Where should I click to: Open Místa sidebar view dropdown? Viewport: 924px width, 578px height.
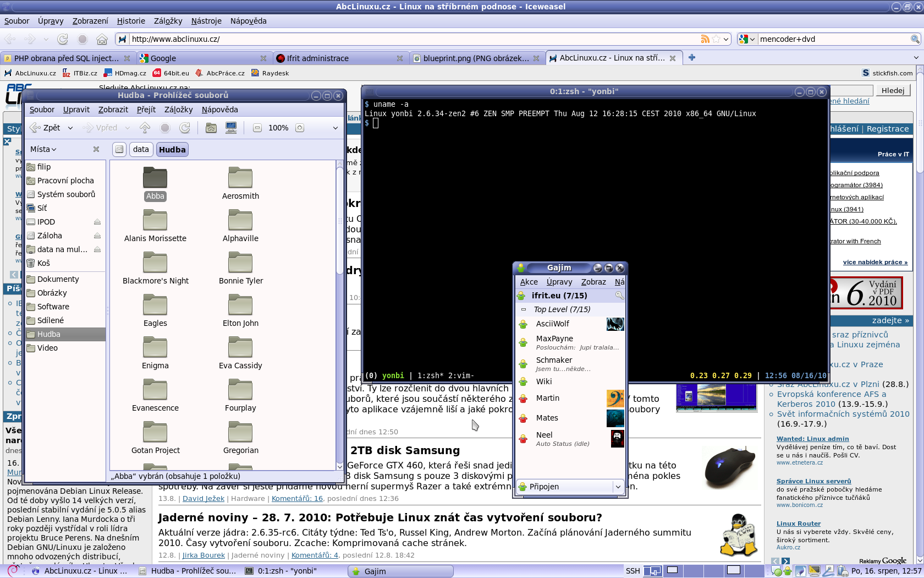pos(43,149)
